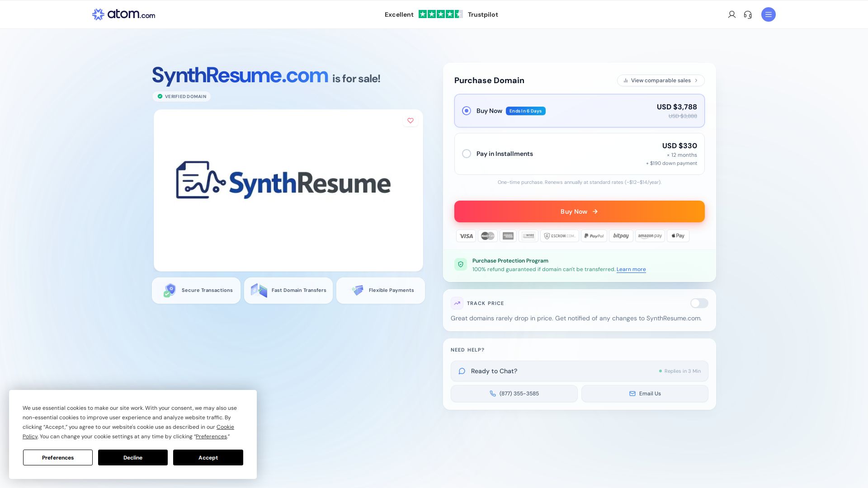
Task: Click the Flexible Payments card
Action: (381, 291)
